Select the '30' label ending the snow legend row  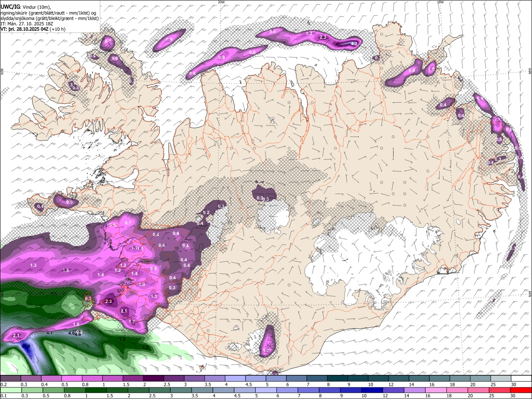pyautogui.click(x=514, y=384)
